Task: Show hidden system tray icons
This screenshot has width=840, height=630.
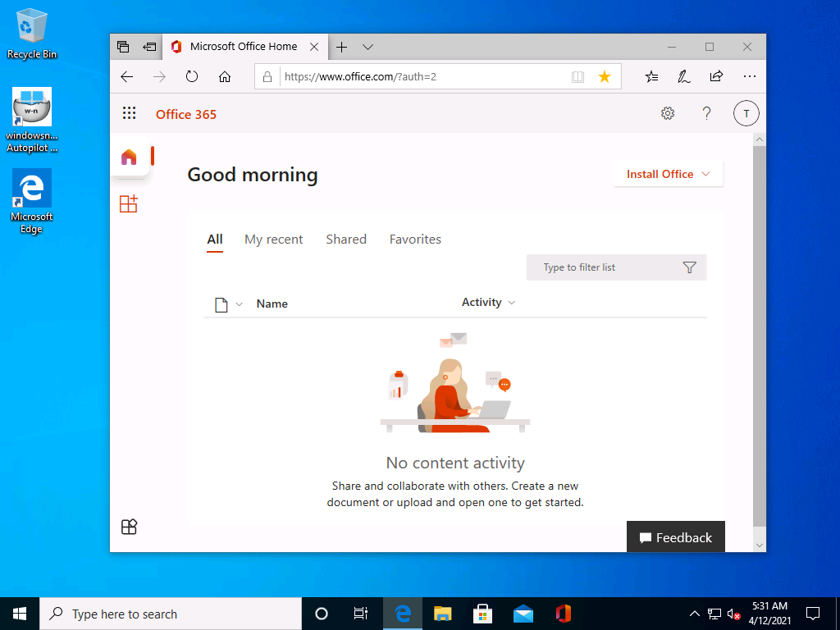Action: pos(694,614)
